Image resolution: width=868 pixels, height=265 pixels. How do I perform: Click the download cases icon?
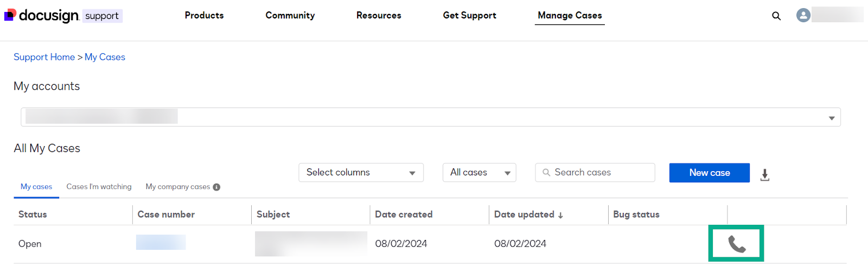[764, 175]
